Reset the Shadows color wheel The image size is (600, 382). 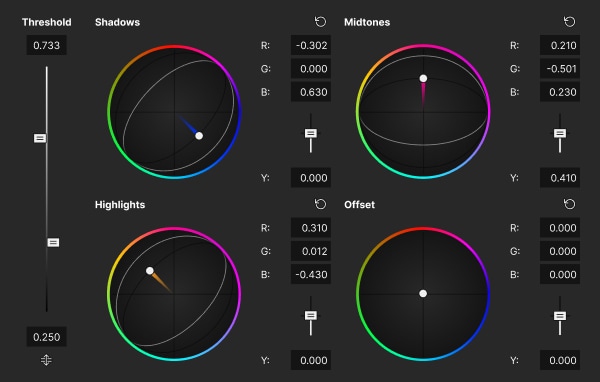tap(320, 22)
